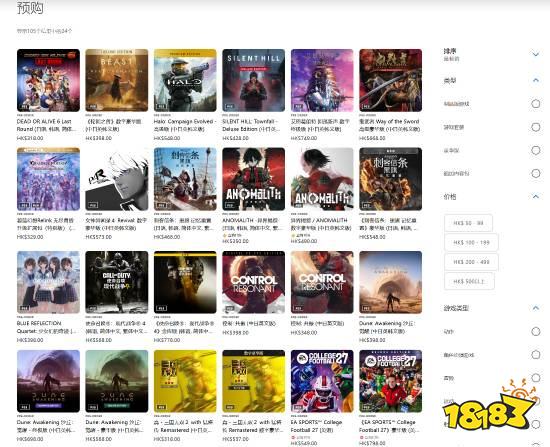This screenshot has width=550, height=447.
Task: Expand the 排序 sort dropdown
Action: (535, 54)
